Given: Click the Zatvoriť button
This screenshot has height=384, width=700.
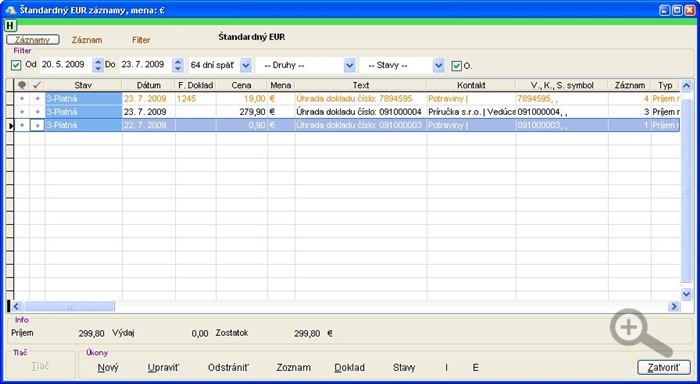Looking at the screenshot, I should [664, 367].
